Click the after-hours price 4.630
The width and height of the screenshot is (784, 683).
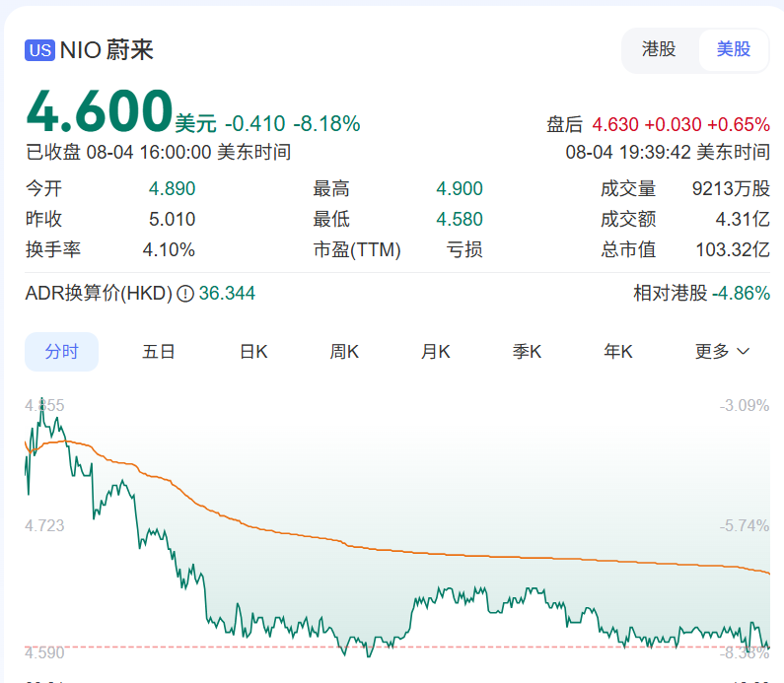click(615, 124)
